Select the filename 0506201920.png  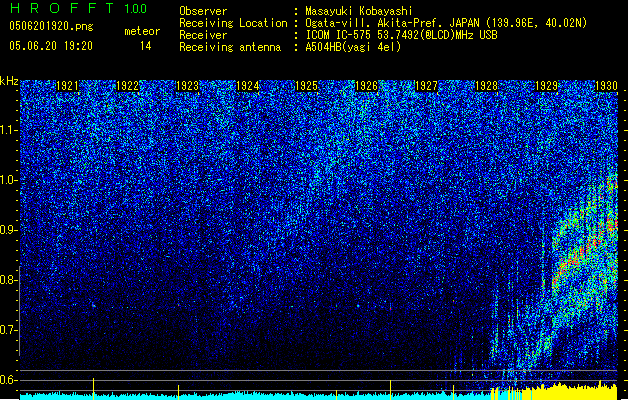[51, 26]
